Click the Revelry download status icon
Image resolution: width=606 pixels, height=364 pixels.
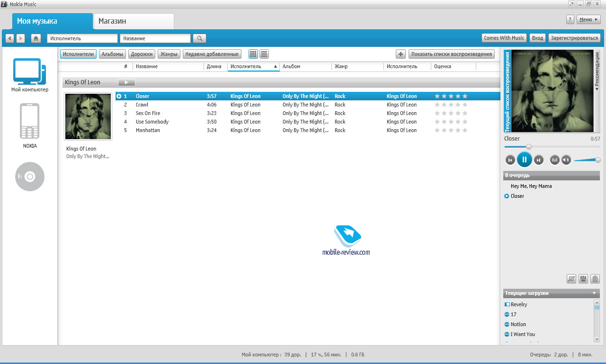[507, 304]
